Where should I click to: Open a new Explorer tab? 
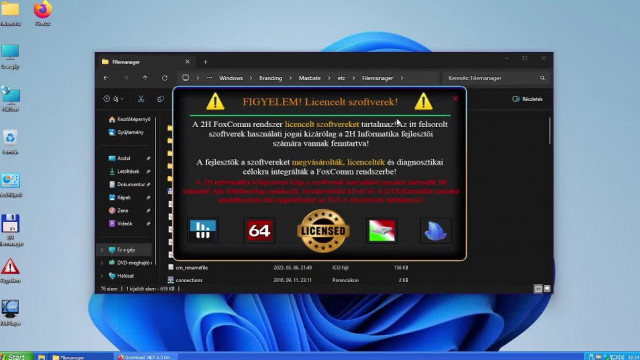point(205,62)
